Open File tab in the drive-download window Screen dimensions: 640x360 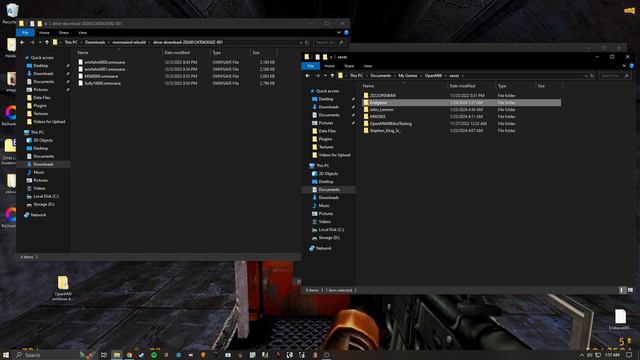click(x=25, y=32)
